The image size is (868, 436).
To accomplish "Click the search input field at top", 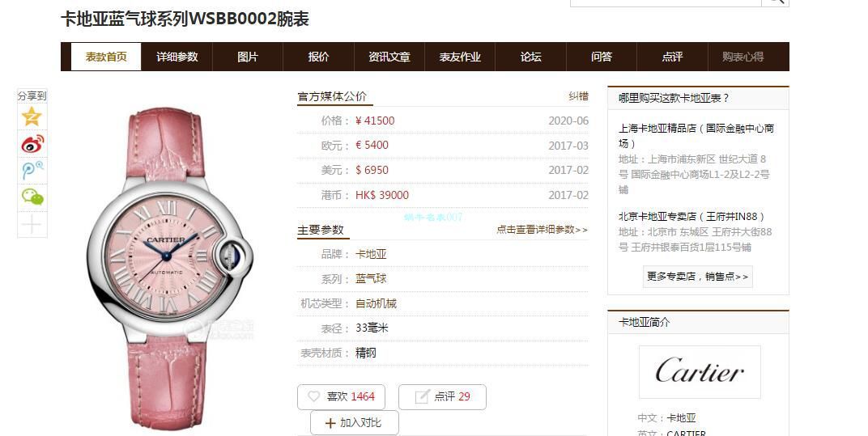I will pyautogui.click(x=666, y=2).
